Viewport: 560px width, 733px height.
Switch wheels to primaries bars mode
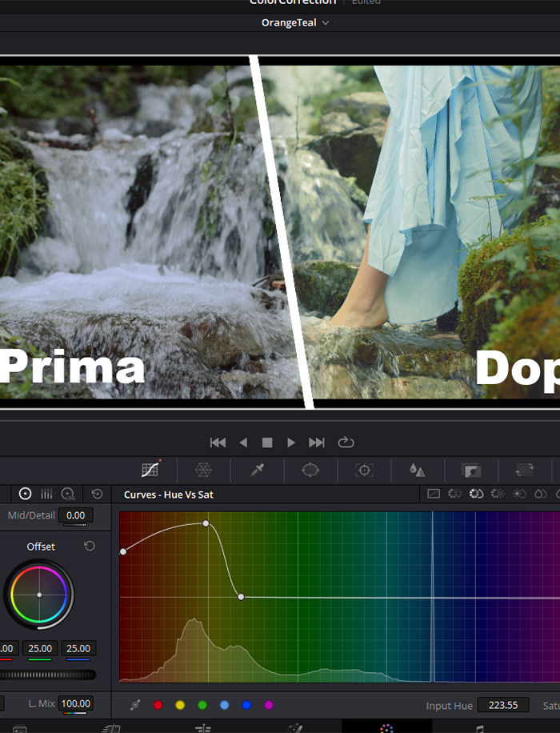(x=46, y=495)
